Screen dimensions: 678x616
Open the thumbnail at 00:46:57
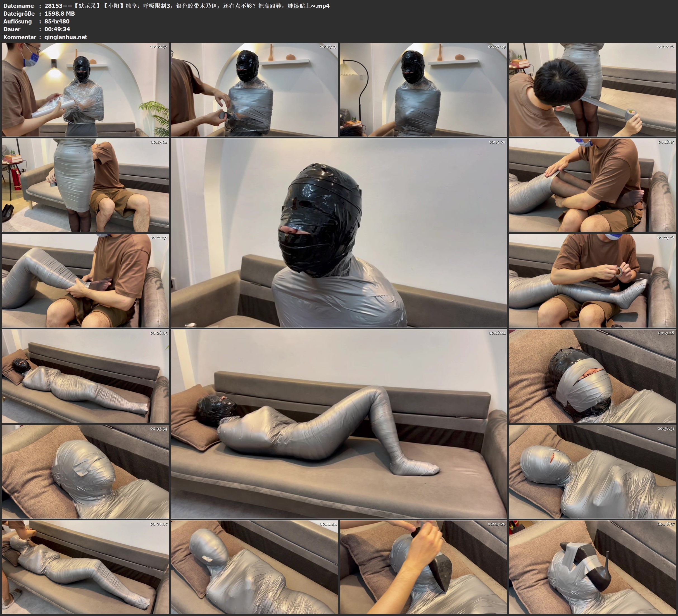click(x=592, y=567)
